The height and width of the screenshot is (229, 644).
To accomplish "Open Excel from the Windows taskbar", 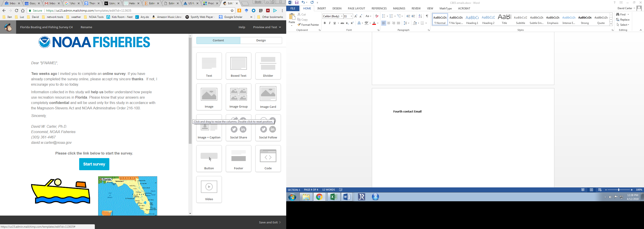I will coord(334,197).
